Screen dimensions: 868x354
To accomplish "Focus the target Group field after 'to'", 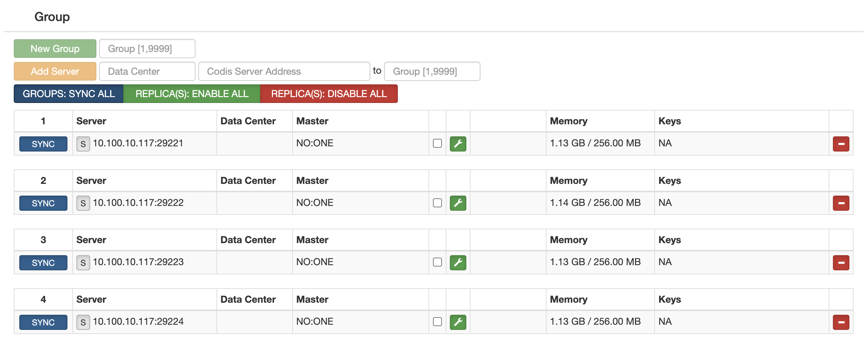I will (x=432, y=71).
